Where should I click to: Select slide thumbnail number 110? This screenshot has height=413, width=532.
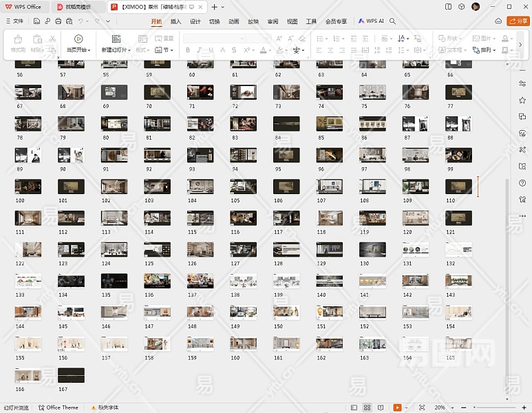(458, 187)
